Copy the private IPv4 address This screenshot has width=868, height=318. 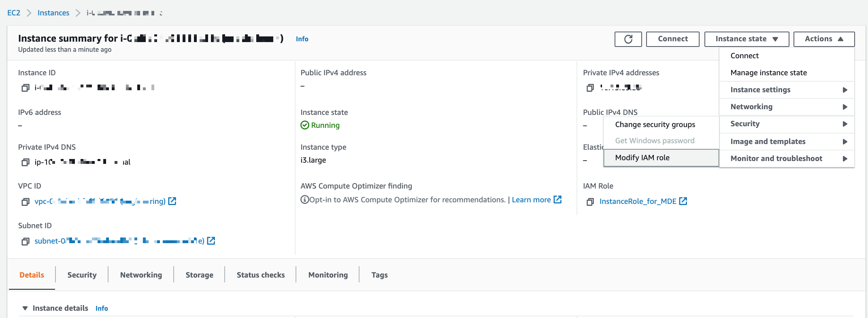[590, 87]
